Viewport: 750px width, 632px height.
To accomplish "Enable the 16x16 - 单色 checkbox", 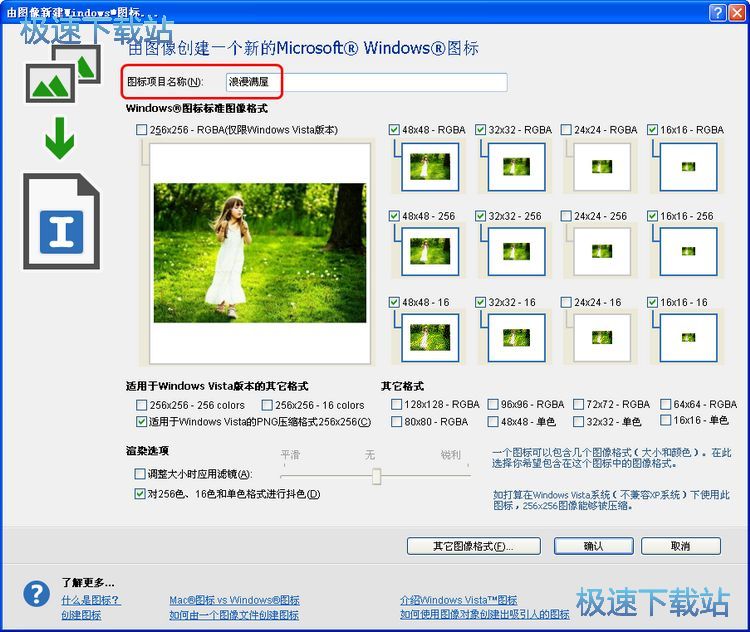I will [665, 420].
